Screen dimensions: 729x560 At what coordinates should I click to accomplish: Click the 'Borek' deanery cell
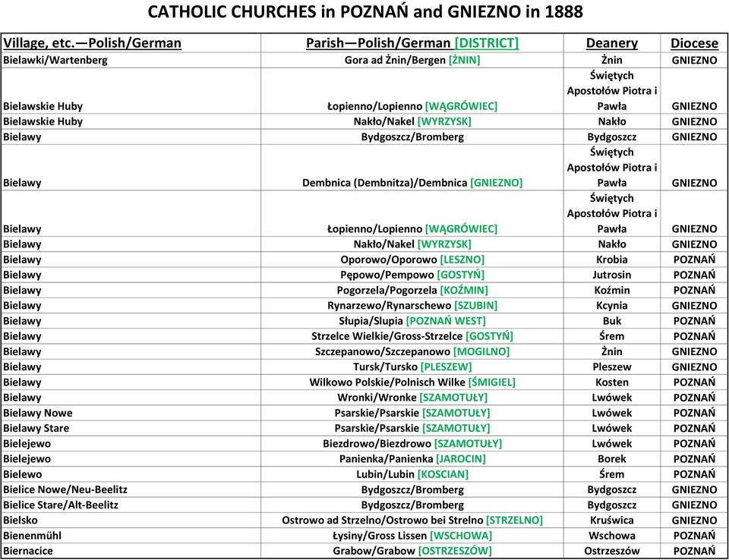click(612, 458)
